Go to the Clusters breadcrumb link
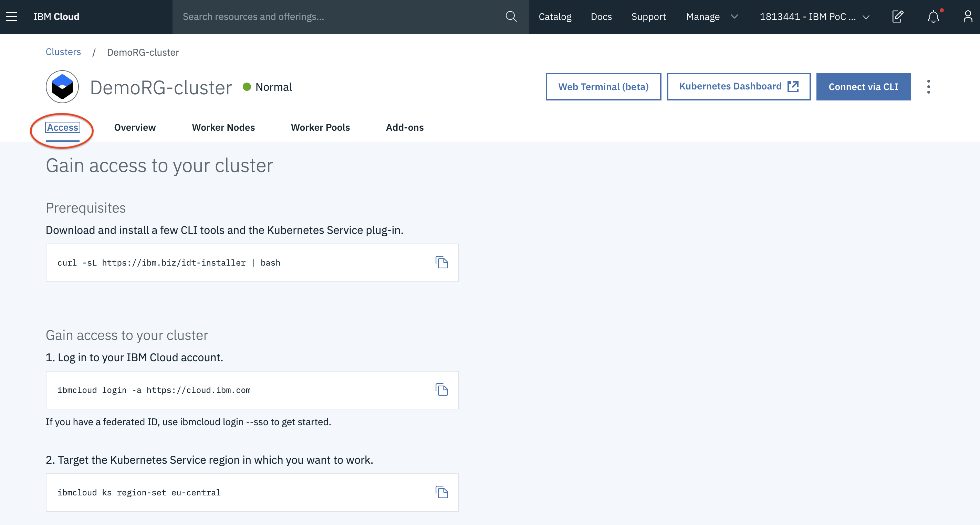Viewport: 980px width, 525px height. [63, 52]
